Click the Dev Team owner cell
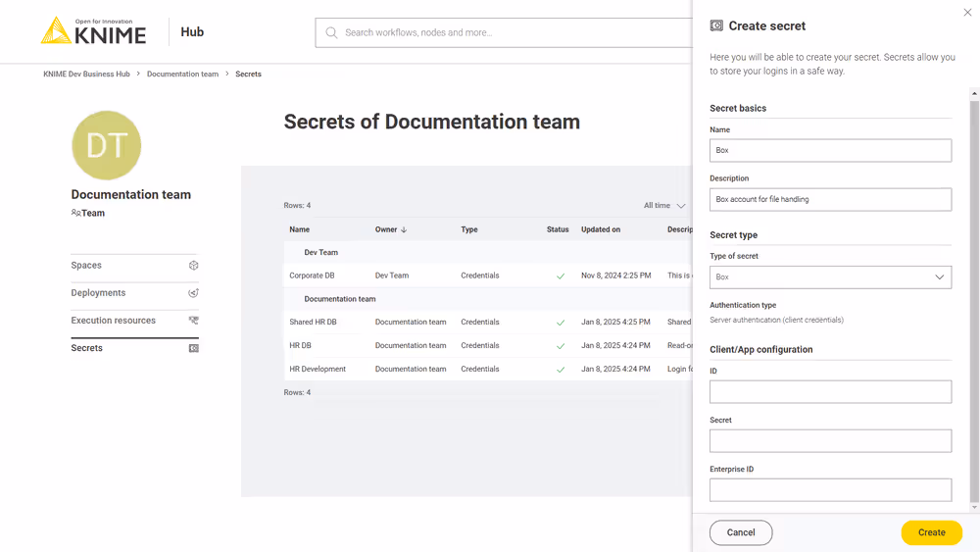The height and width of the screenshot is (552, 980). (392, 276)
